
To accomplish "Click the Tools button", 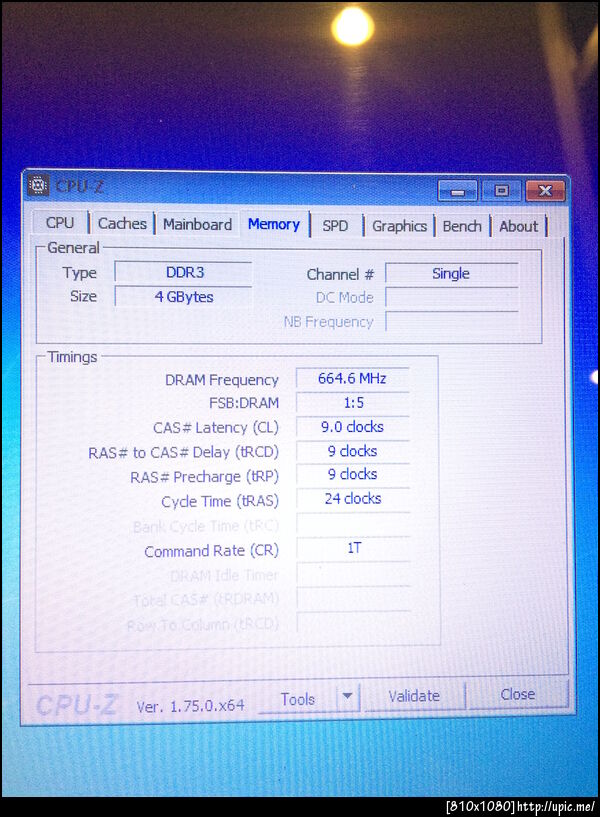I will tap(297, 699).
